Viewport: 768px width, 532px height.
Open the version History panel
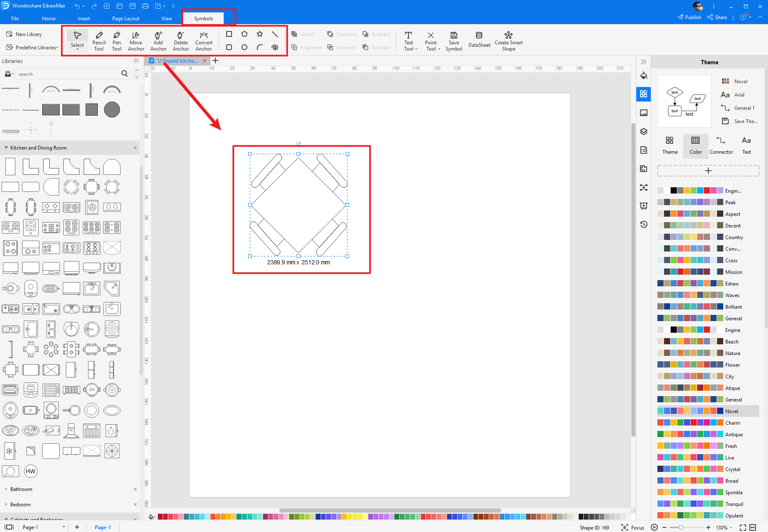tap(644, 224)
